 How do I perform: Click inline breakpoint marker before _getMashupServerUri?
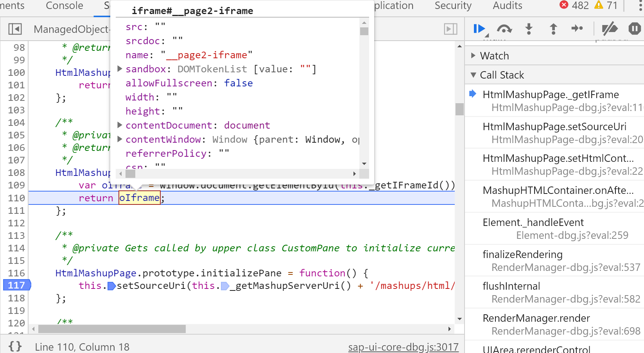coord(225,286)
